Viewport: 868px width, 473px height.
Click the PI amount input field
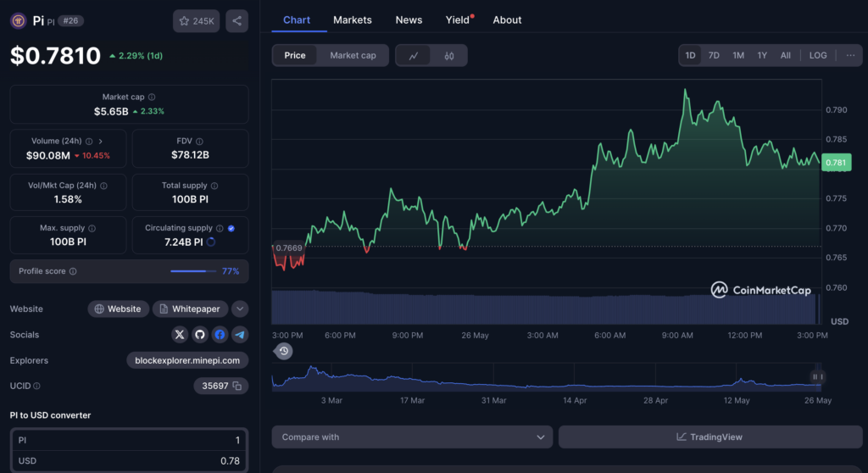pos(129,440)
